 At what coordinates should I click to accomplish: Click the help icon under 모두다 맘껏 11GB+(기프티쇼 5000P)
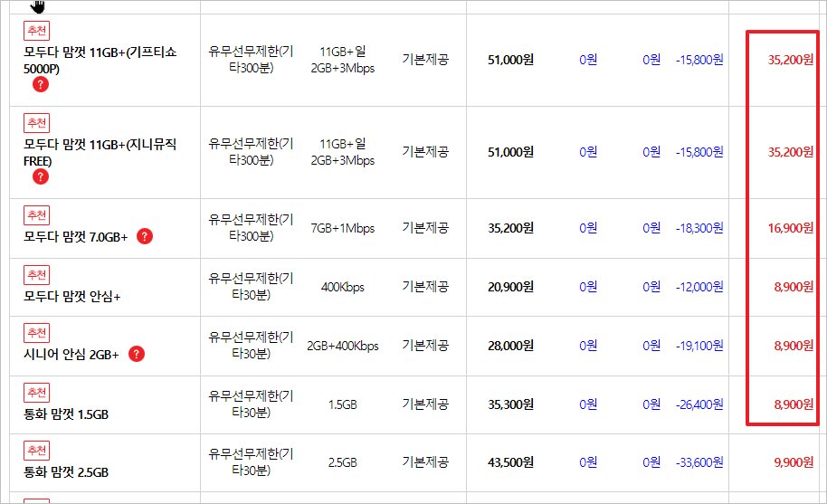(40, 85)
